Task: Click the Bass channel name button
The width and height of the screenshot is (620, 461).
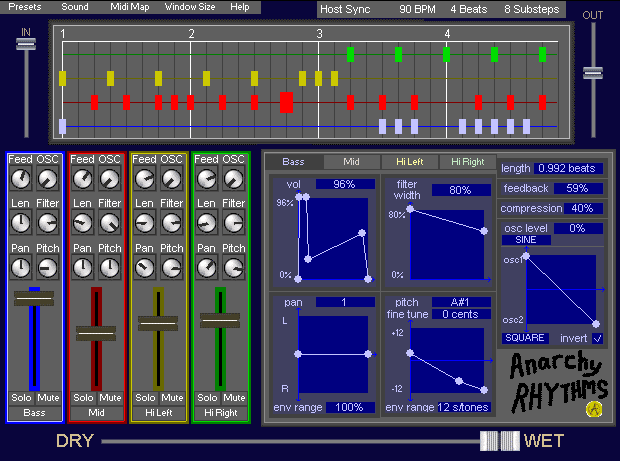Action: [35, 413]
